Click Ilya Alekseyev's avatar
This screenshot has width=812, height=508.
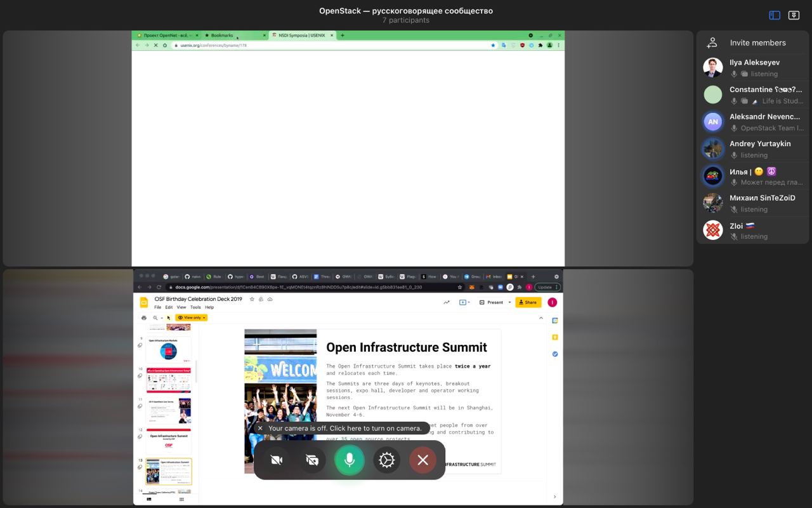pos(713,67)
